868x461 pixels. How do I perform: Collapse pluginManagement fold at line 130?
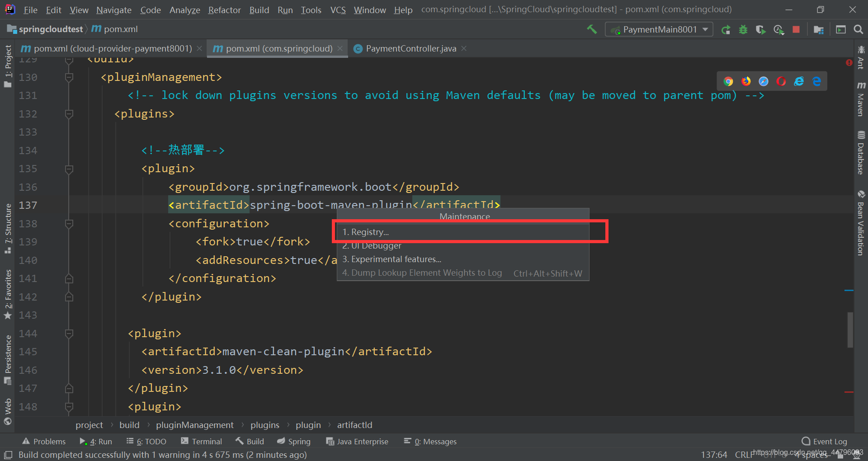click(x=69, y=77)
